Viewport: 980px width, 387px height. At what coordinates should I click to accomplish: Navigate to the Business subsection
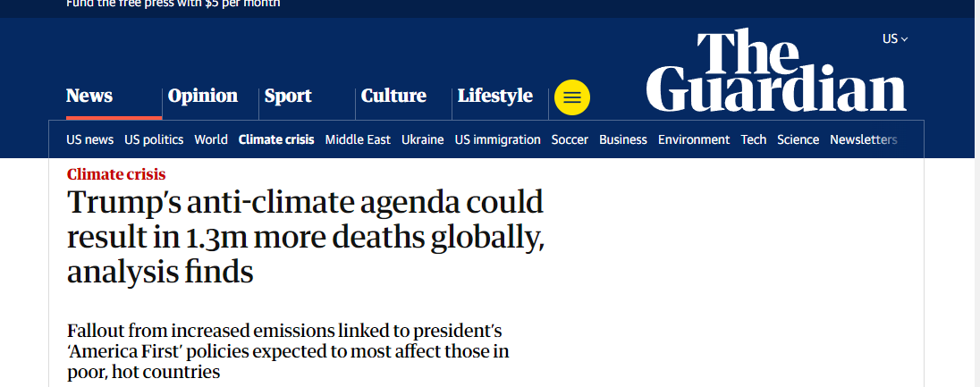click(622, 139)
